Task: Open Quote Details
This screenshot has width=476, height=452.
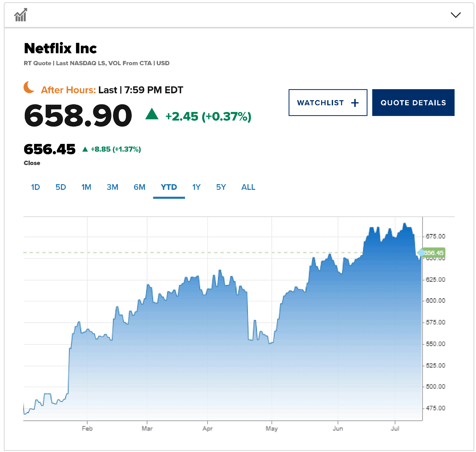Action: click(x=413, y=103)
